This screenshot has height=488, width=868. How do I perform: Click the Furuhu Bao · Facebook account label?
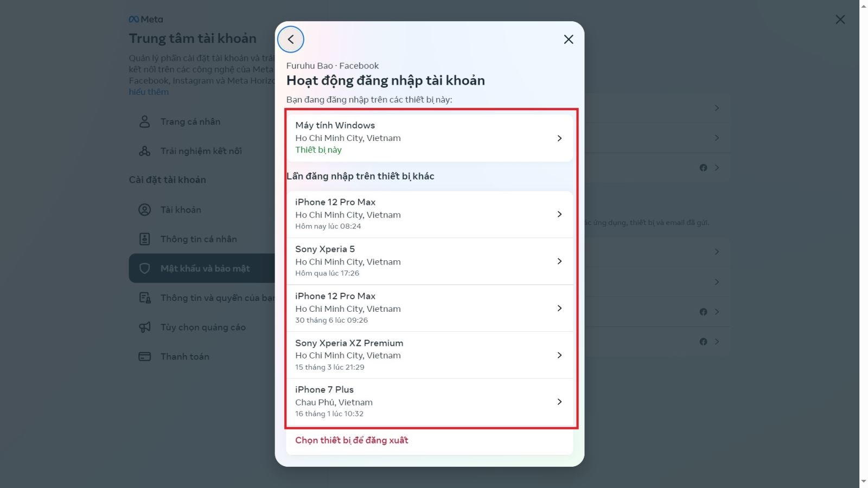tap(333, 66)
